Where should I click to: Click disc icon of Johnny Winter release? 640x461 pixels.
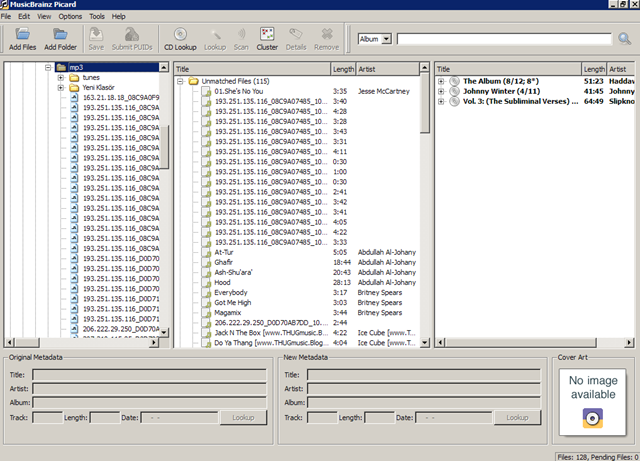454,91
